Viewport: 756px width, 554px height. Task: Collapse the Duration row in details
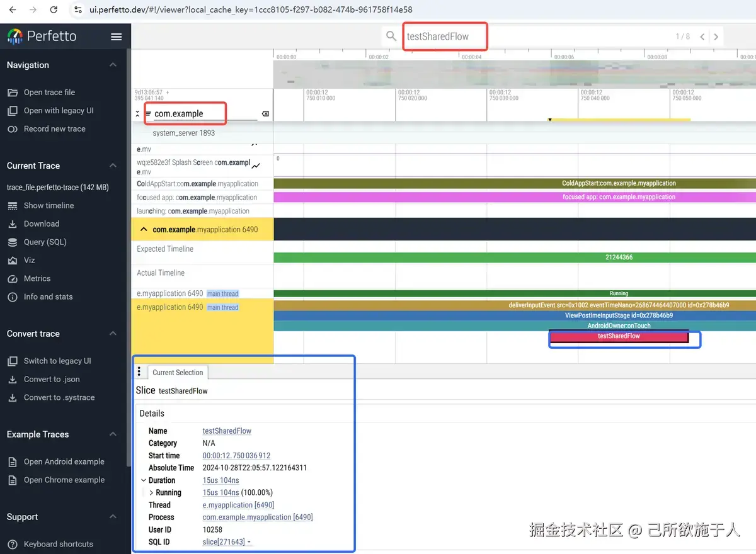[144, 480]
